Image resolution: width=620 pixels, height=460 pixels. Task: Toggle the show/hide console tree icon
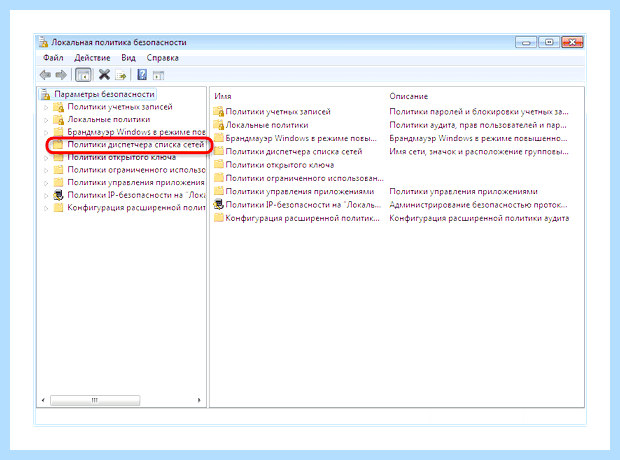pos(83,75)
